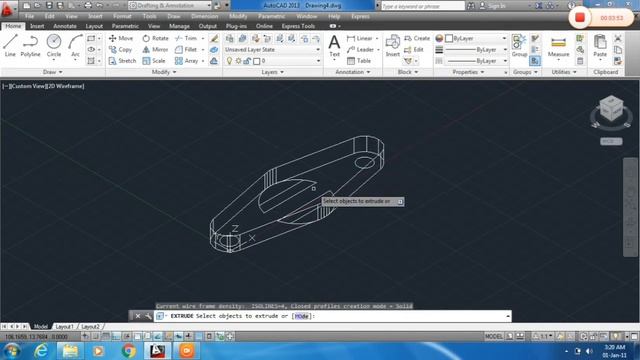Expand the Modify panel
Screen dimensions: 640x360
pos(164,72)
